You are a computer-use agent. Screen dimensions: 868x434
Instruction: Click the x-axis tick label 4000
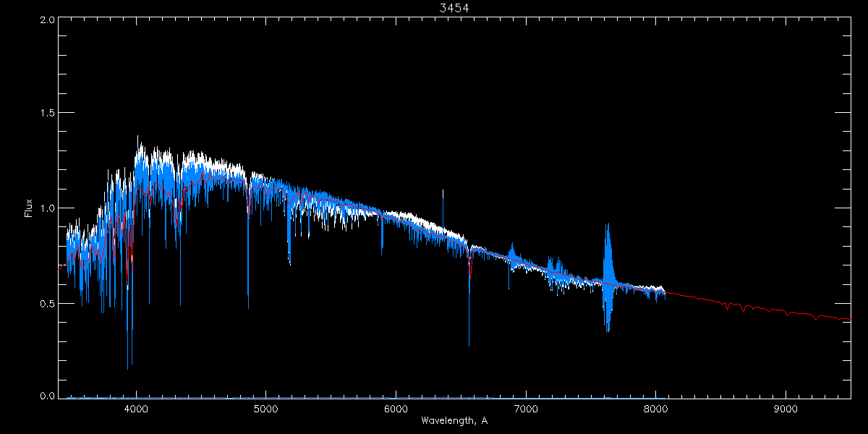coord(136,409)
